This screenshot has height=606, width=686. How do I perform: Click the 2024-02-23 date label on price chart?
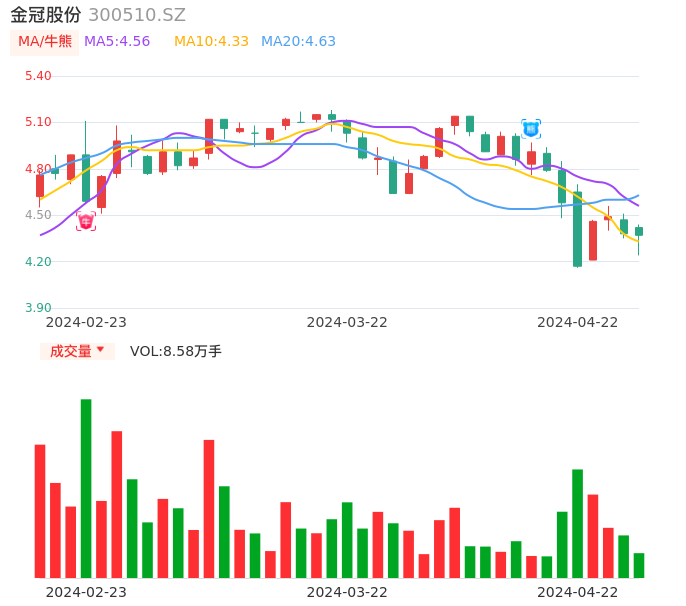coord(86,322)
